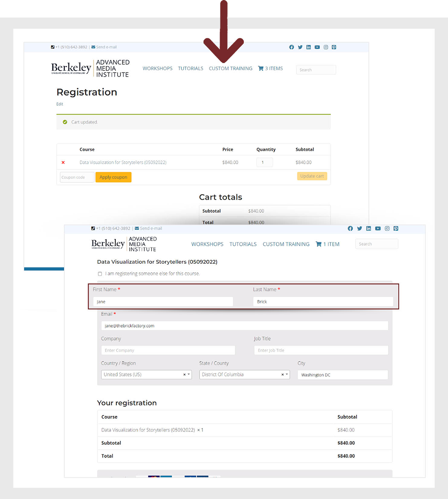
Task: Click the phone icon next to +1 (510) 642-3892
Action: point(53,47)
